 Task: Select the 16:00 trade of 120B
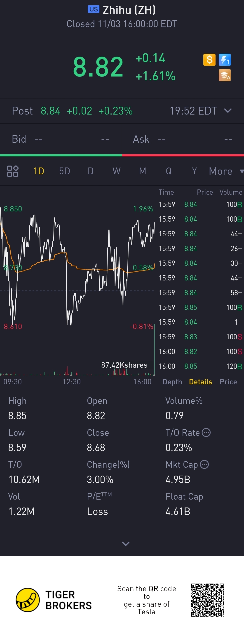coord(201,366)
